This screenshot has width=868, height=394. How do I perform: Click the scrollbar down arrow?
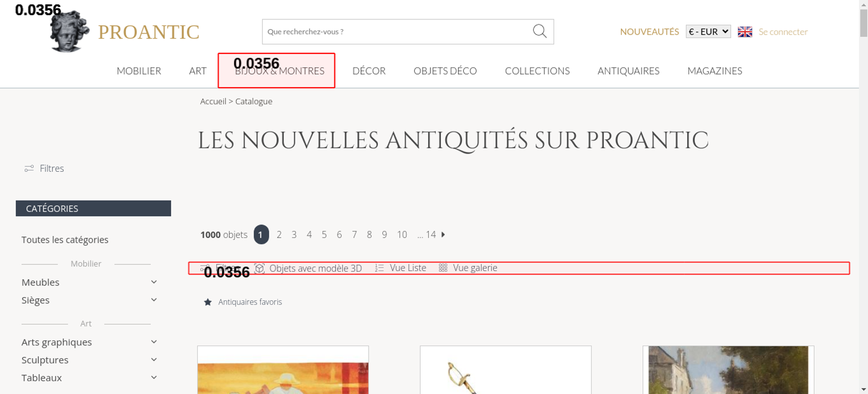click(864, 389)
